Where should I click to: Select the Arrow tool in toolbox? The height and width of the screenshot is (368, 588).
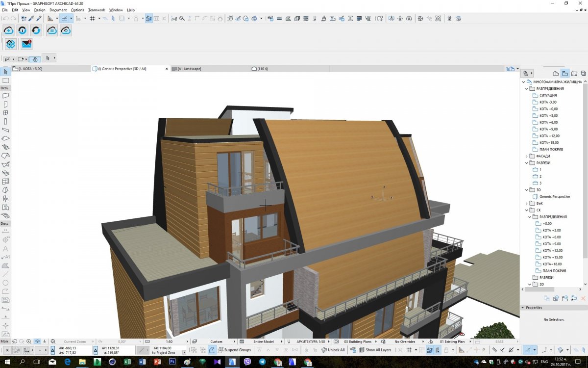pos(5,72)
